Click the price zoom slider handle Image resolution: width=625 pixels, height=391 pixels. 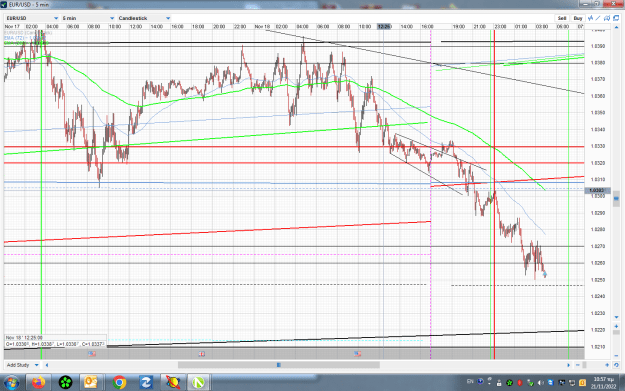(616, 333)
